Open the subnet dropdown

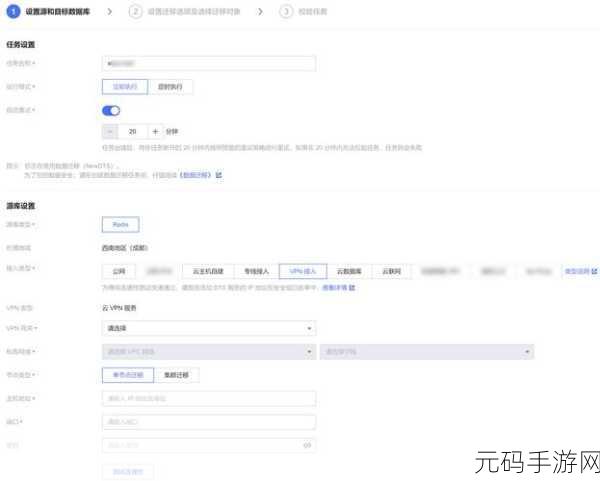[x=427, y=352]
